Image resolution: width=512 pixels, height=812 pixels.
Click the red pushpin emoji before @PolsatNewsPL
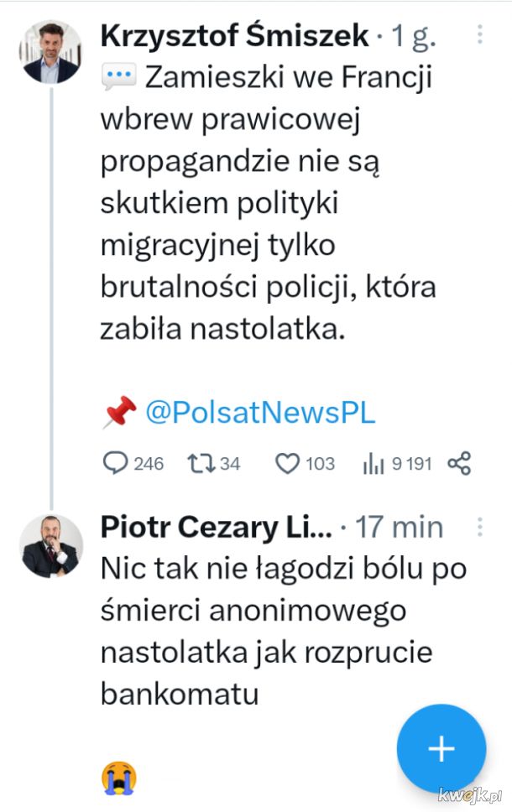[119, 413]
